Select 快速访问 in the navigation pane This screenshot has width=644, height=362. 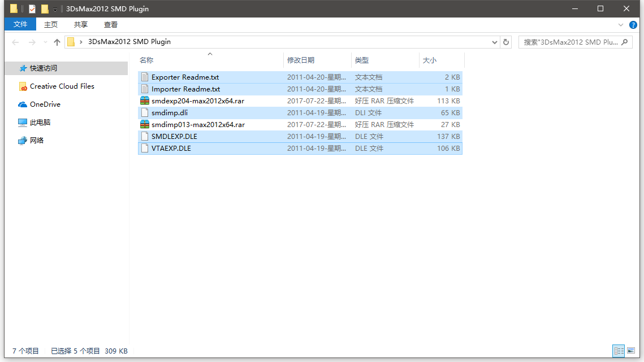pos(67,68)
